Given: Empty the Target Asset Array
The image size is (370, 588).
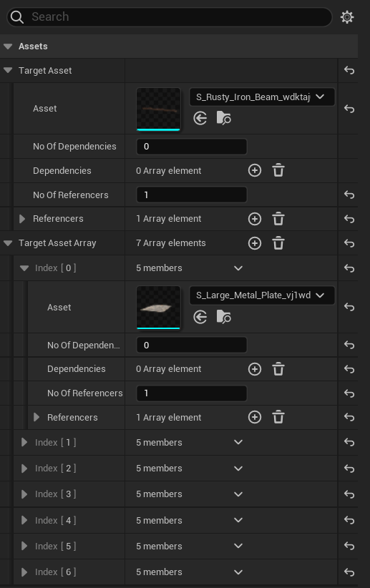Looking at the screenshot, I should pyautogui.click(x=278, y=243).
